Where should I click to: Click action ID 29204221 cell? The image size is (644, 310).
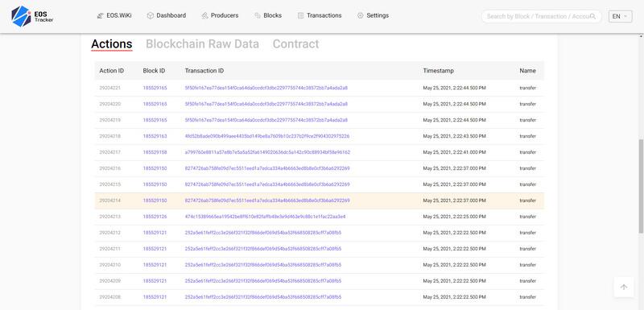tap(110, 88)
